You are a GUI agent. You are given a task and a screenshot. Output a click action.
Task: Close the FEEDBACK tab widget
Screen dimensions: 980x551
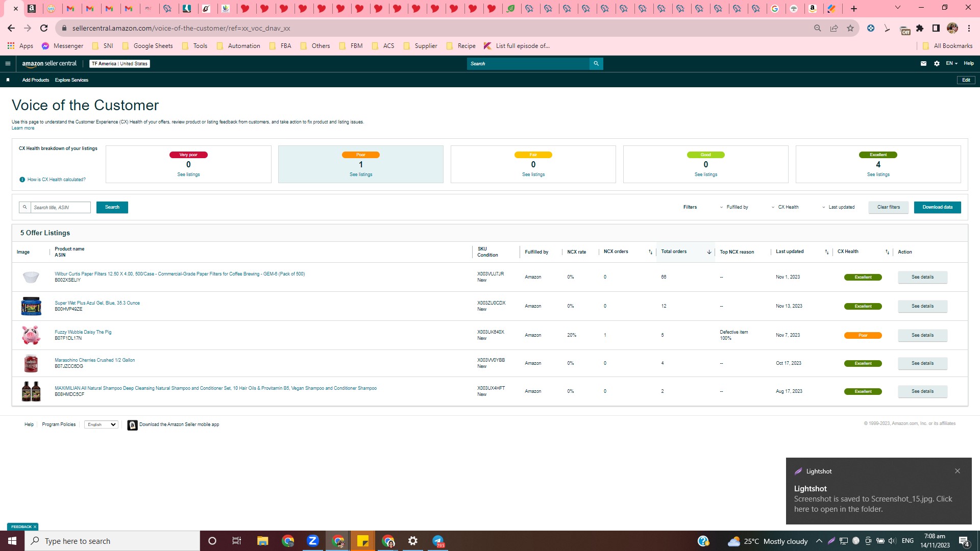click(35, 527)
